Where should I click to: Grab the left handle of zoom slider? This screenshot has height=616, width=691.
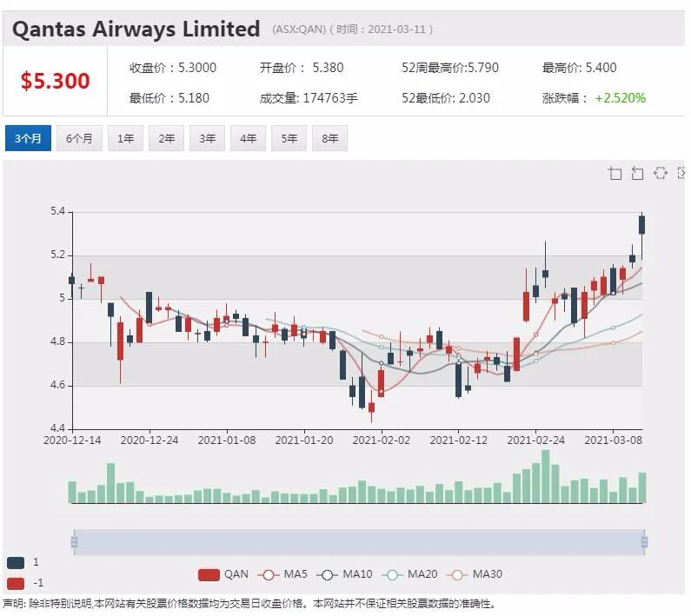tap(74, 542)
